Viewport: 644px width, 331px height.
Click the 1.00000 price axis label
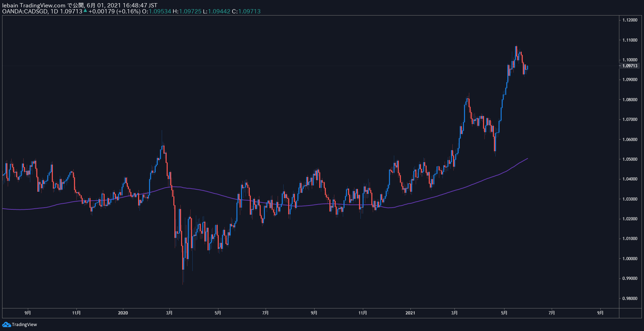630,259
